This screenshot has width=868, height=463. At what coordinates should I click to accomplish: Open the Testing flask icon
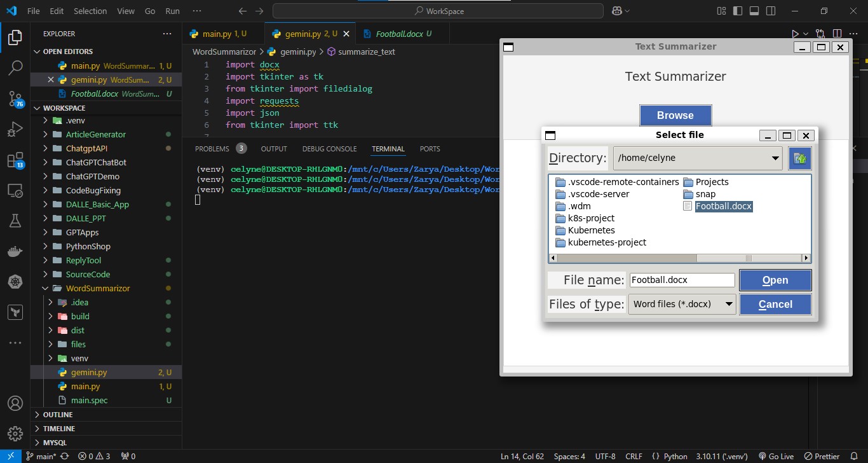pos(15,221)
